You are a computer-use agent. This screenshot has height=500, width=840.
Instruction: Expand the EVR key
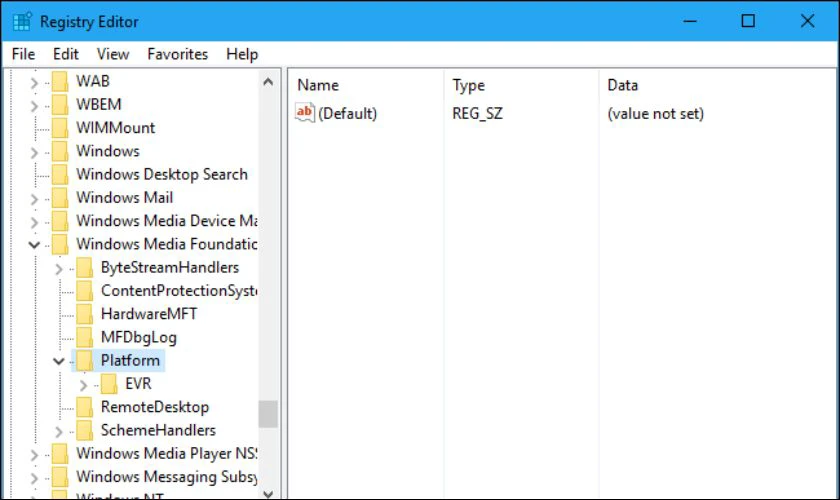(x=83, y=385)
